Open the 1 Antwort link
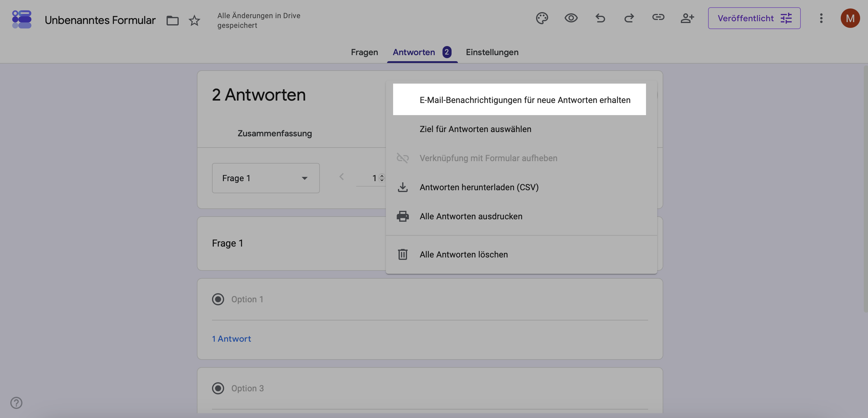The width and height of the screenshot is (868, 418). tap(231, 339)
